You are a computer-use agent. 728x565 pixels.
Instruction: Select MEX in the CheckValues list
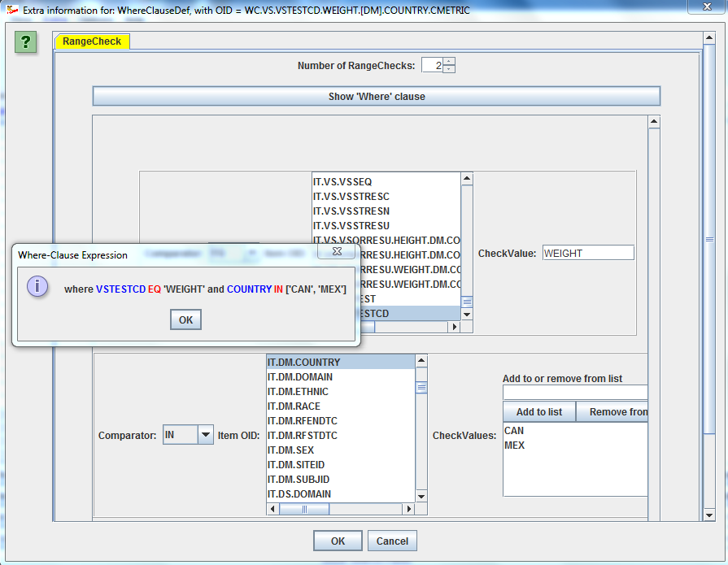(x=514, y=445)
